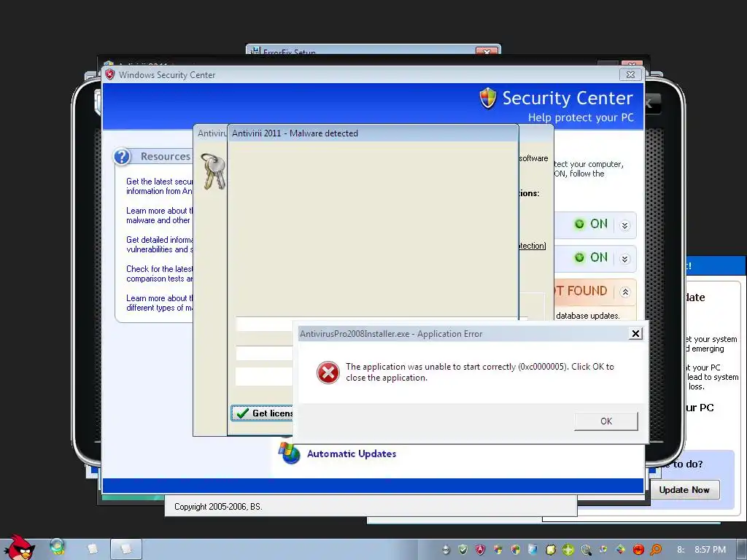Viewport: 747px width, 560px height.
Task: Open the 'Check for the latest comparison tests' link
Action: [x=159, y=274]
